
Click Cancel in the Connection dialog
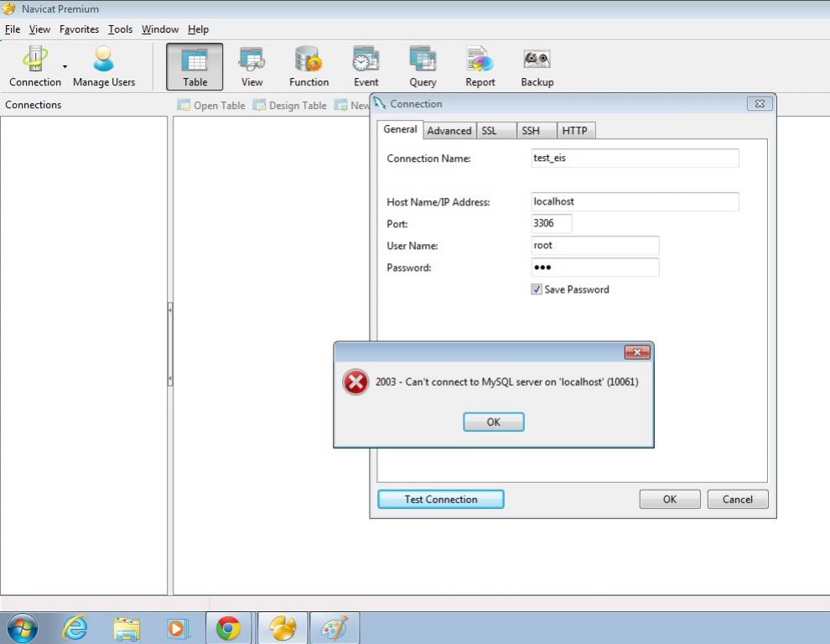coord(738,499)
